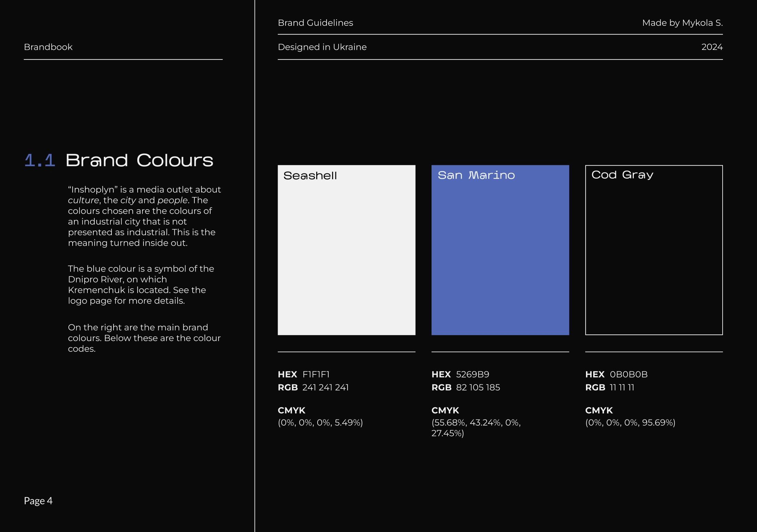The width and height of the screenshot is (757, 532).
Task: Click the Designed in Ukraine text
Action: point(322,47)
